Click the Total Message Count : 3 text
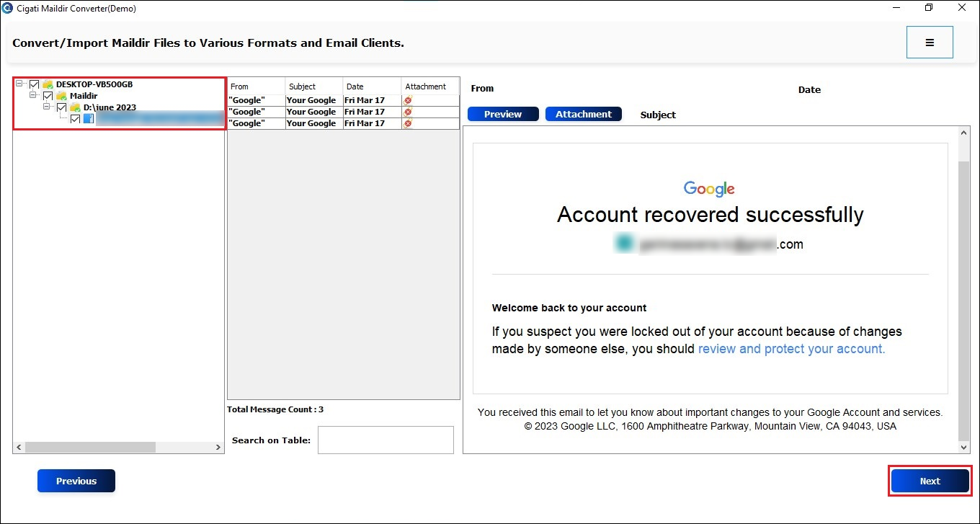Image resolution: width=980 pixels, height=524 pixels. [275, 409]
